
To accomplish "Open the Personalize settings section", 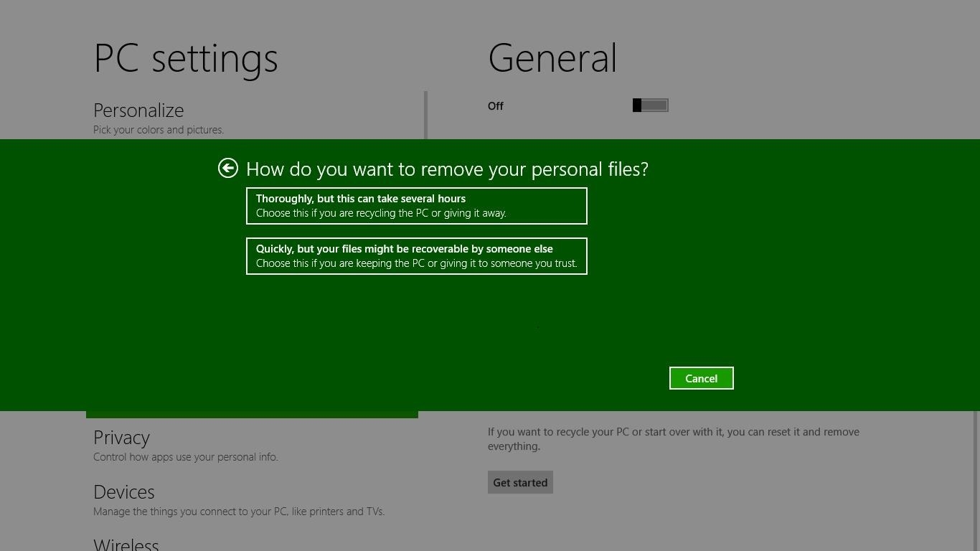I will click(138, 110).
